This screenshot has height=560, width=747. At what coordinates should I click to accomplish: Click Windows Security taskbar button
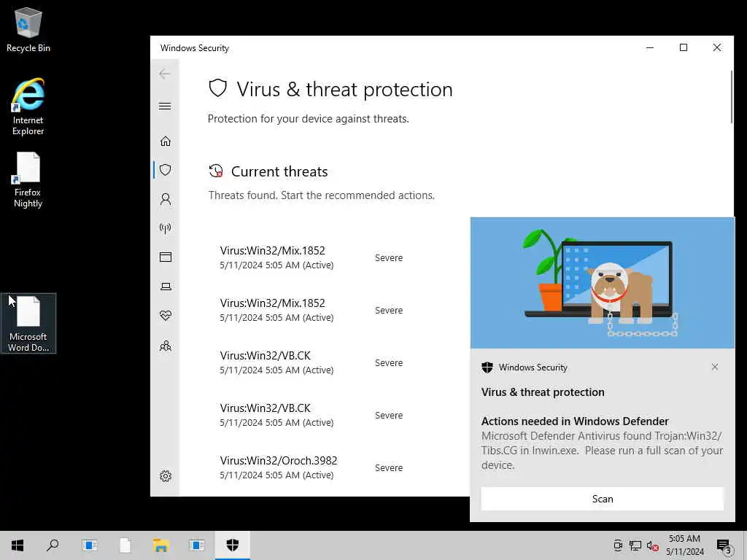coord(232,545)
